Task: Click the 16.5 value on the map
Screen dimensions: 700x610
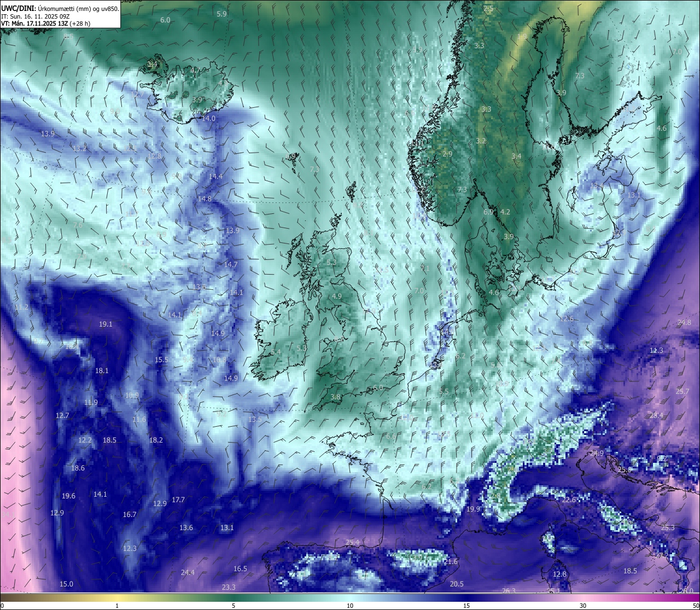Action: [x=240, y=568]
